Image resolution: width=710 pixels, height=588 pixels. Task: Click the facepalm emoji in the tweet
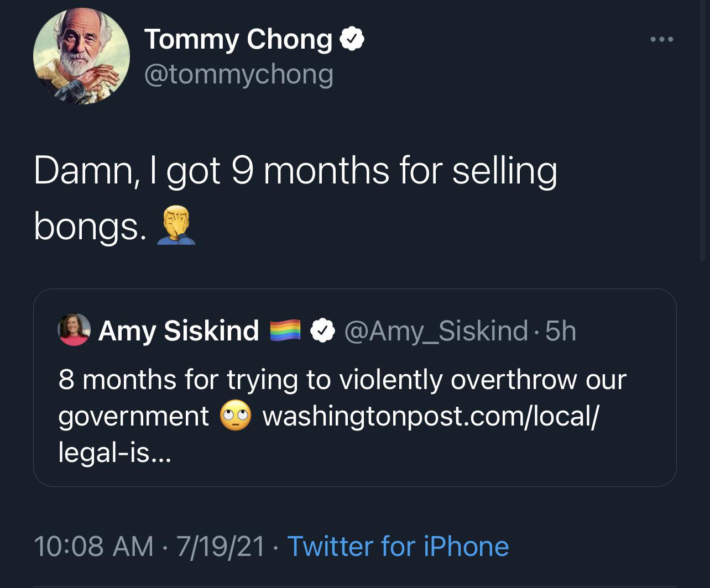coord(176,225)
